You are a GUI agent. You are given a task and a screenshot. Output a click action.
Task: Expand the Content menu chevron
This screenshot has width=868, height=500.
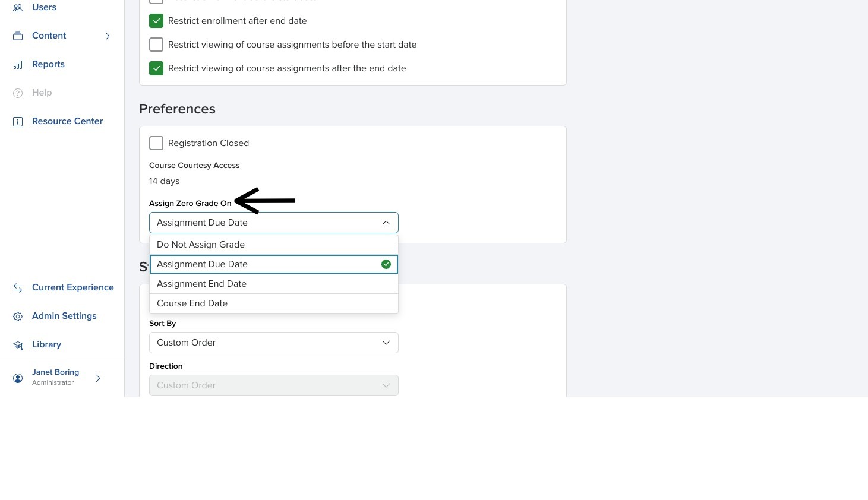(108, 36)
